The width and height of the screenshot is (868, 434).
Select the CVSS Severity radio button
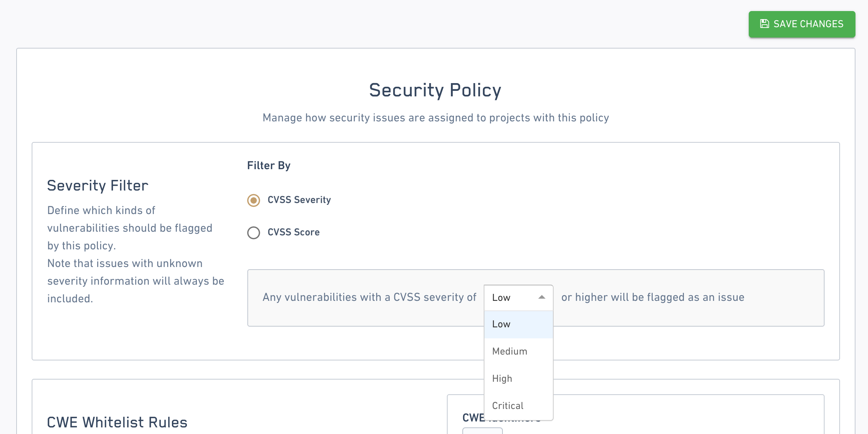click(x=254, y=200)
